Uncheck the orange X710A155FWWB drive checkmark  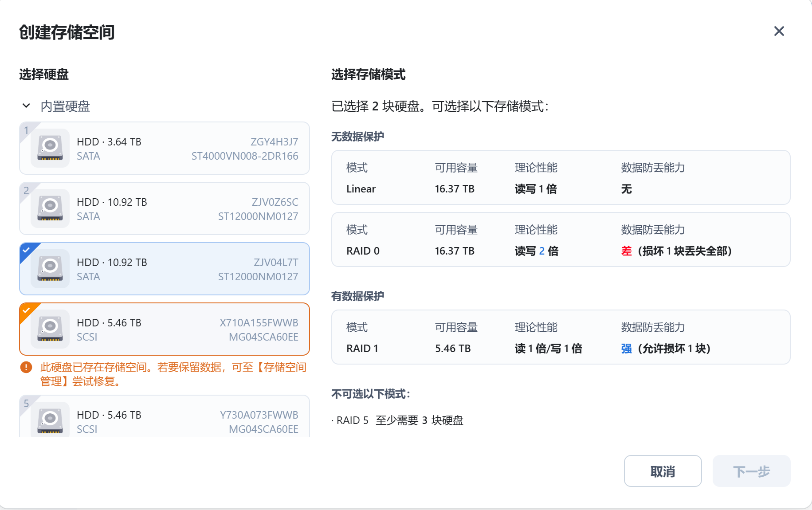[27, 310]
